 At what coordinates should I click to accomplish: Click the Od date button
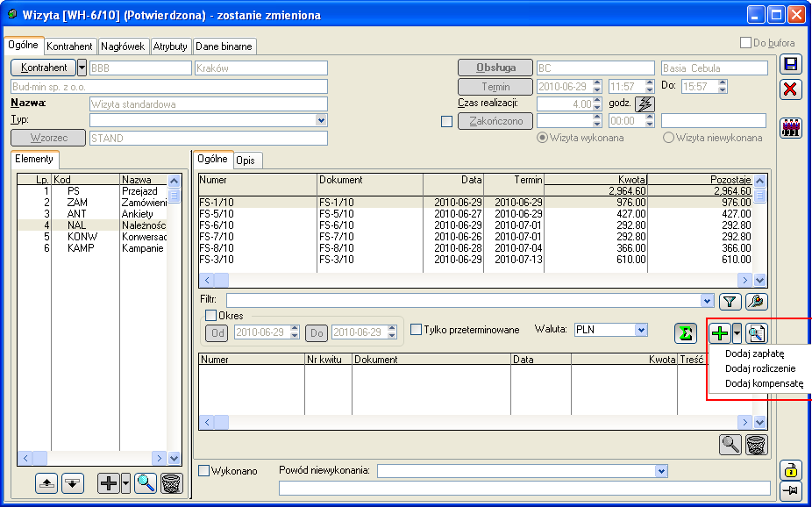tap(217, 333)
